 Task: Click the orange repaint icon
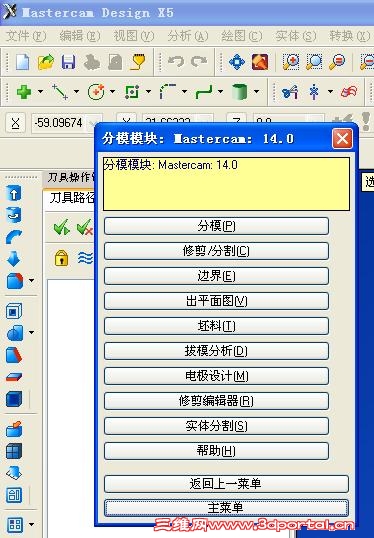(x=260, y=62)
